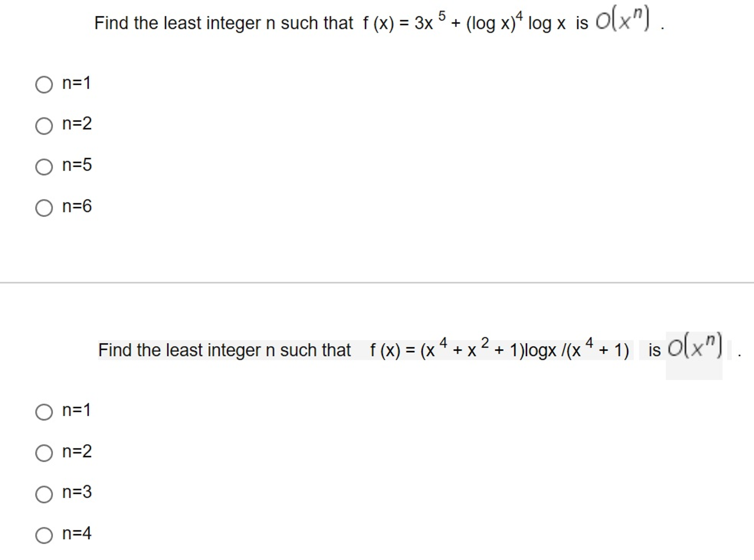Select radio button n=2 for the first question
Screen dimensions: 754x560
coord(44,125)
